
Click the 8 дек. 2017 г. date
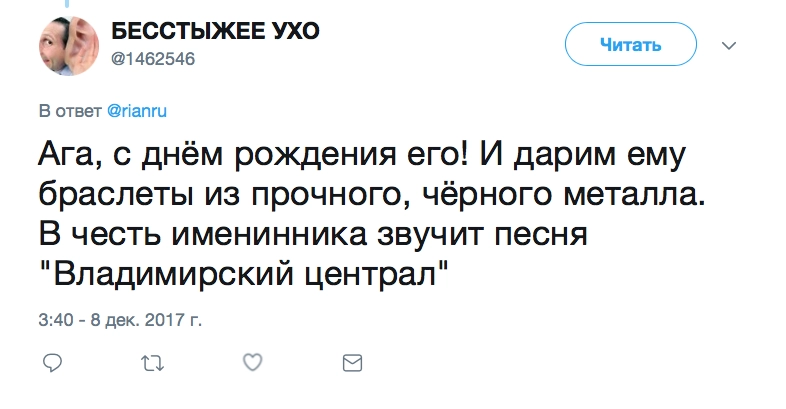145,322
